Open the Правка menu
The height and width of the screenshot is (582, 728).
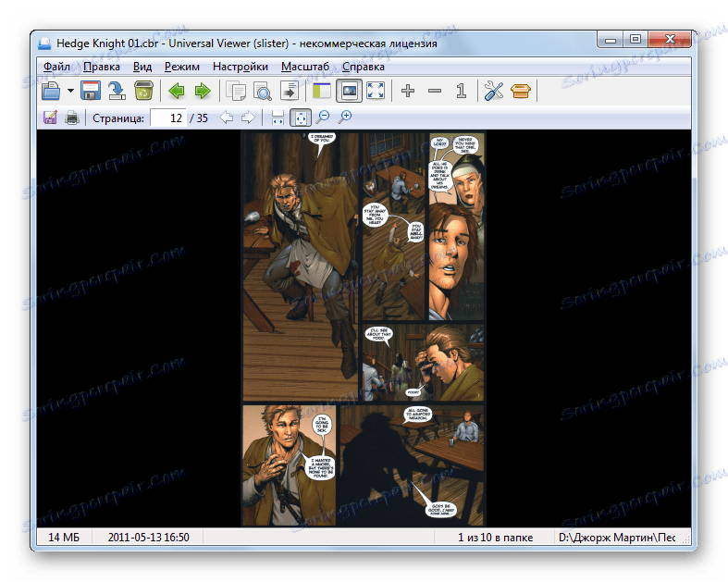tap(102, 67)
